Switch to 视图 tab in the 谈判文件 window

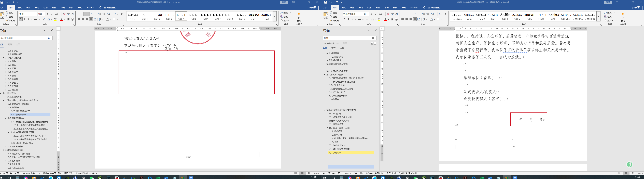[x=395, y=7]
